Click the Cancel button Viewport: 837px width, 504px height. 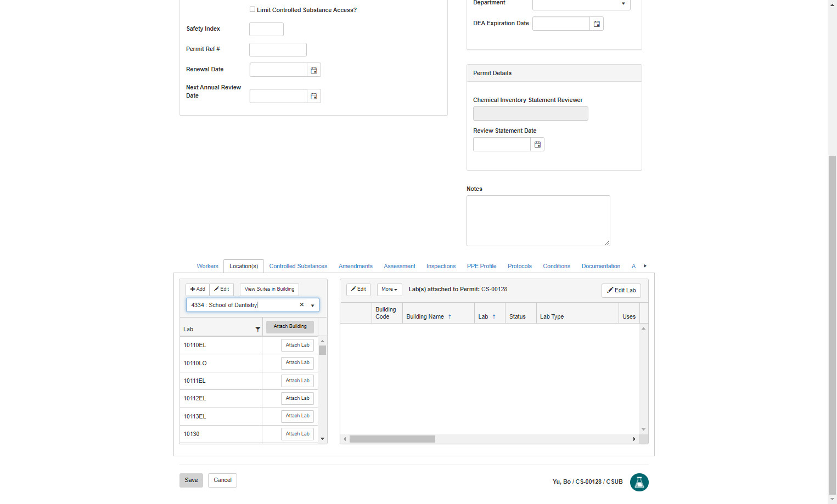(222, 480)
